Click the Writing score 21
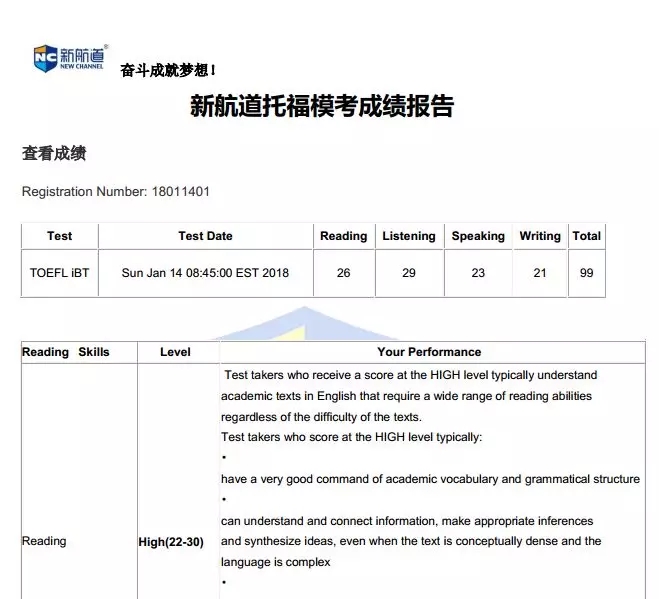 pos(540,273)
